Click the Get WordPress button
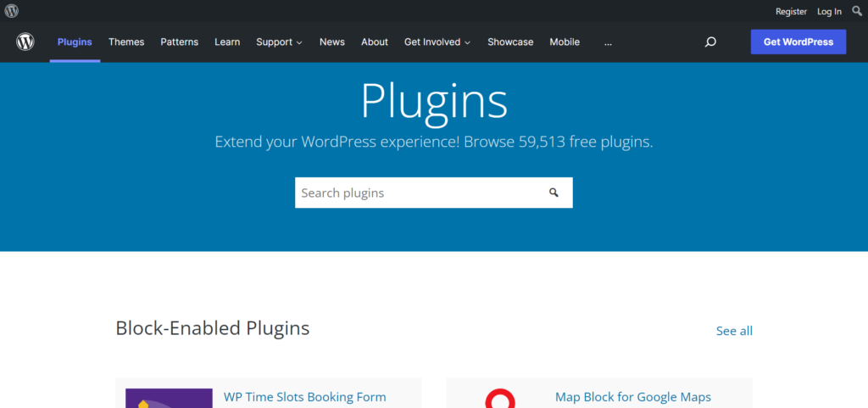868x408 pixels. [798, 42]
